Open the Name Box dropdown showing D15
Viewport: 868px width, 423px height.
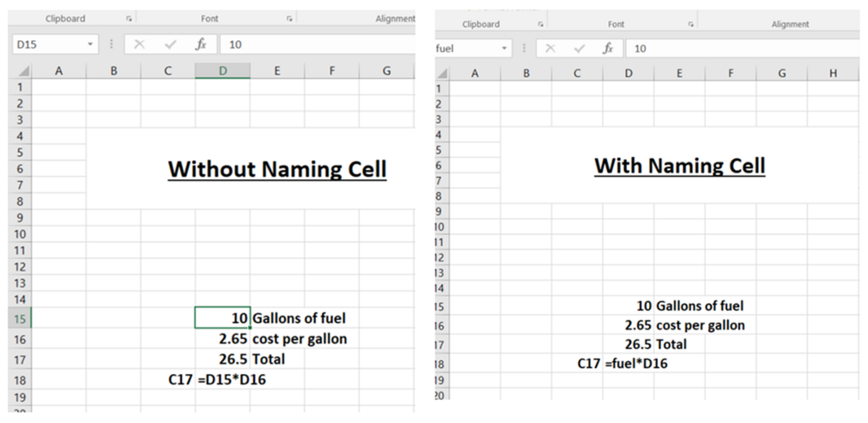[90, 44]
